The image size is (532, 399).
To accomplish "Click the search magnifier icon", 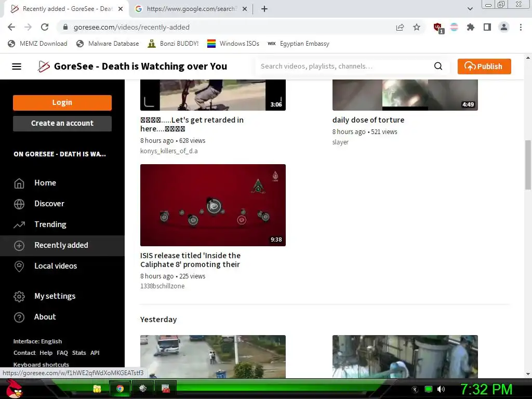I will [x=438, y=66].
